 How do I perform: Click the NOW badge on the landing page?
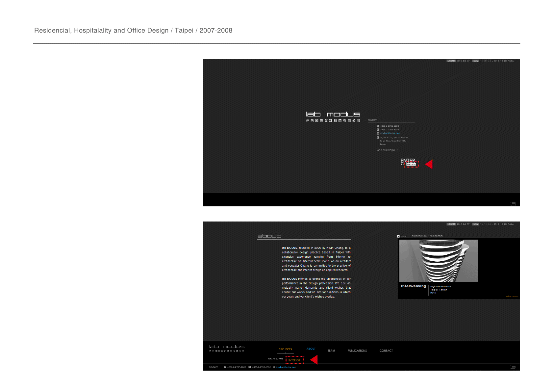coord(476,61)
